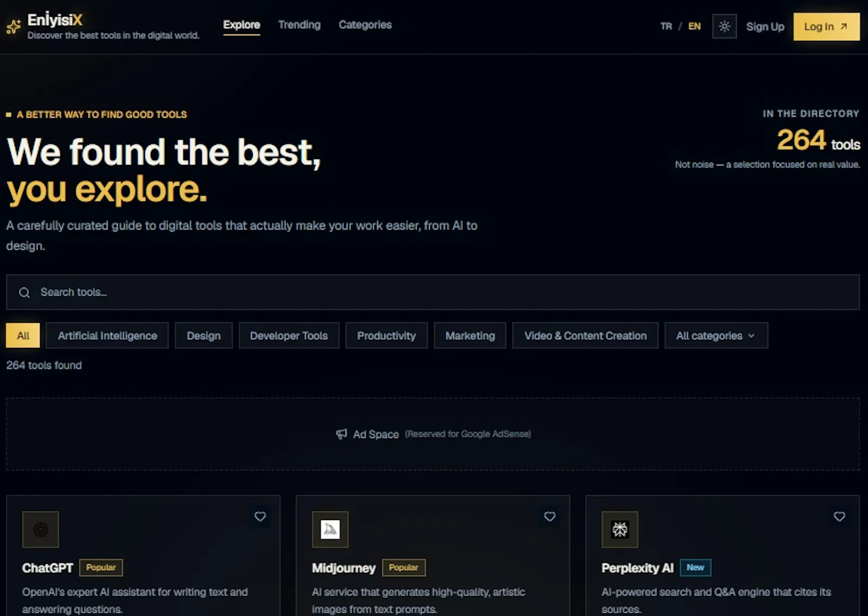Click the Log In button
Viewport: 868px width, 616px height.
(x=826, y=27)
